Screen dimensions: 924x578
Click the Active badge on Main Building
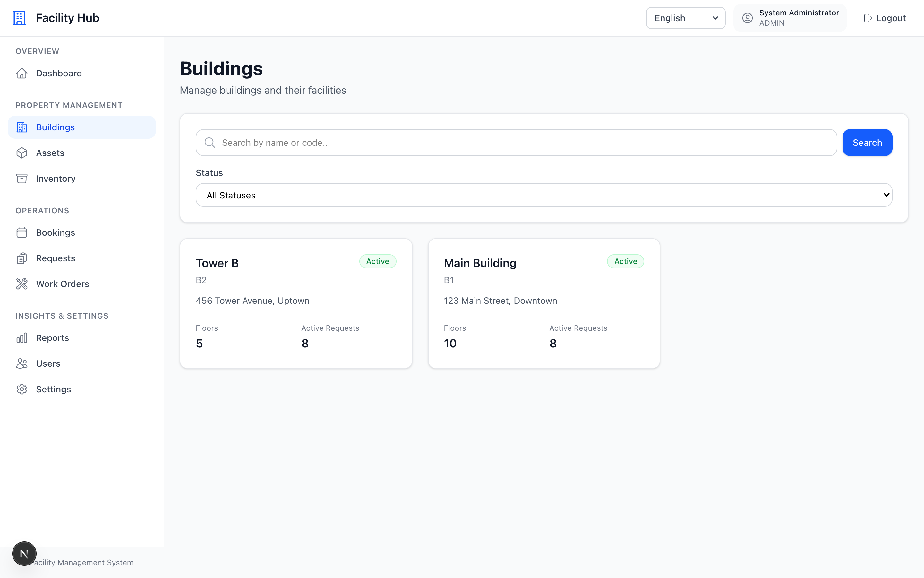[625, 261]
